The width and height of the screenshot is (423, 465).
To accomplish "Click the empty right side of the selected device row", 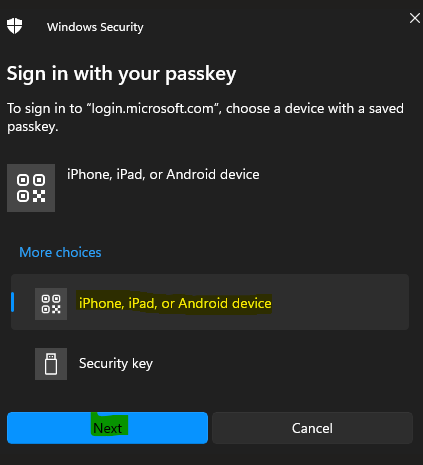I will click(340, 302).
